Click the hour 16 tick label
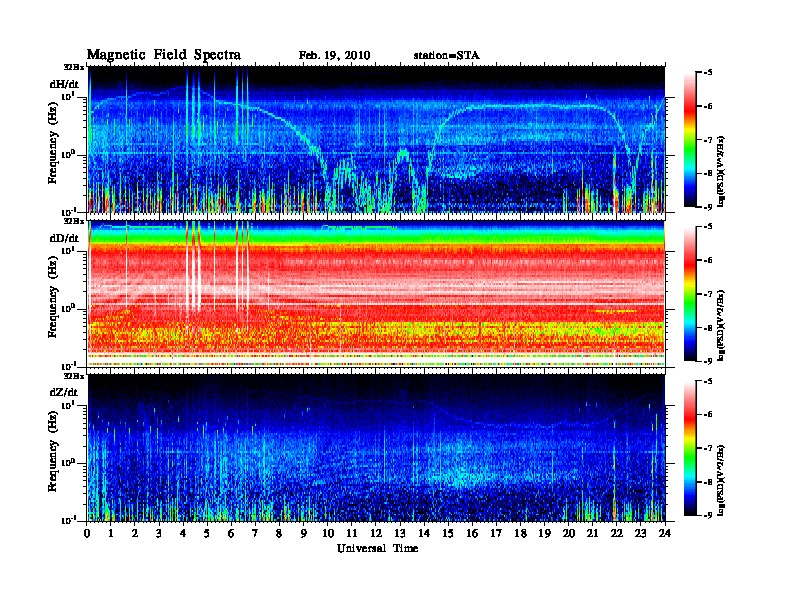The width and height of the screenshot is (792, 612). pos(472,533)
